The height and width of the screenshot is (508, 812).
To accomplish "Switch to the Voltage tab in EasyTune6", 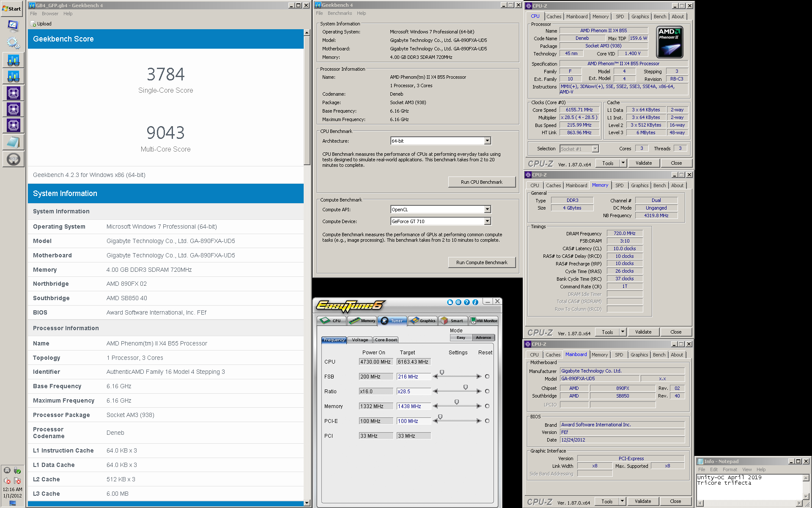I will (360, 340).
